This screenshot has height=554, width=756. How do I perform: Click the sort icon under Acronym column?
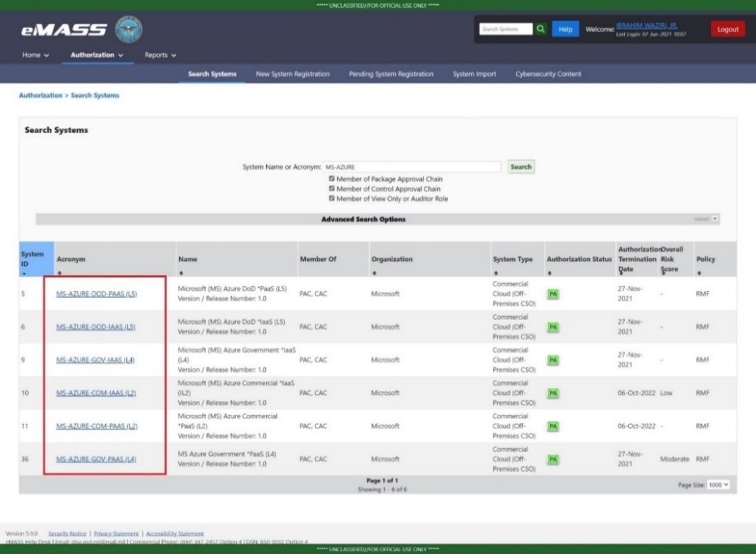tap(60, 273)
